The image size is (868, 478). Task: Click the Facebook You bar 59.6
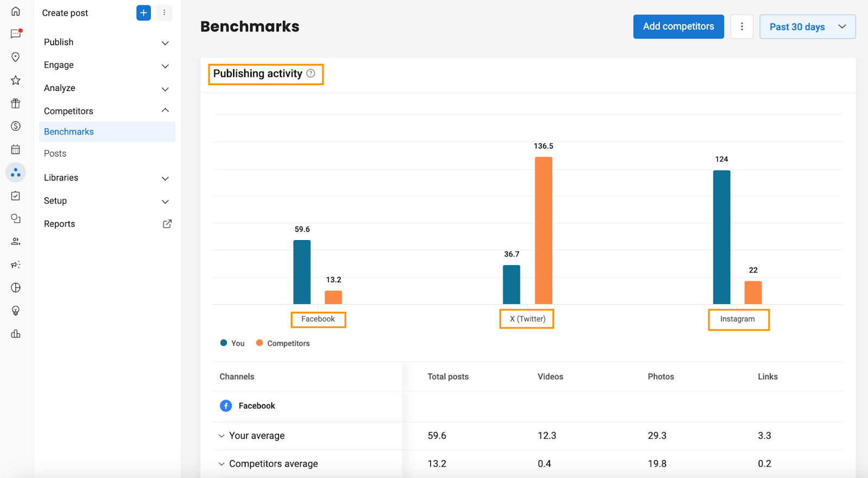tap(302, 272)
